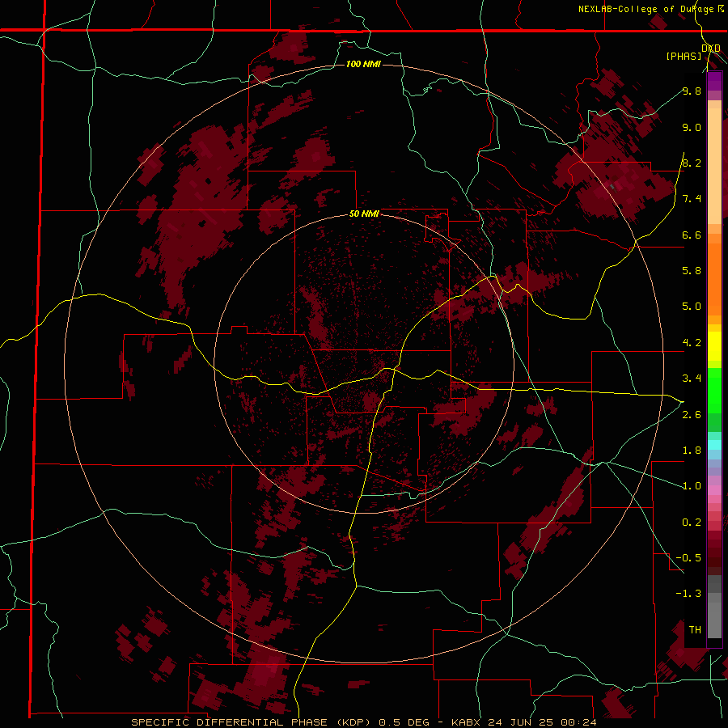This screenshot has width=728, height=728.
Task: Click the 4.2 value on the color scale
Action: pos(692,343)
